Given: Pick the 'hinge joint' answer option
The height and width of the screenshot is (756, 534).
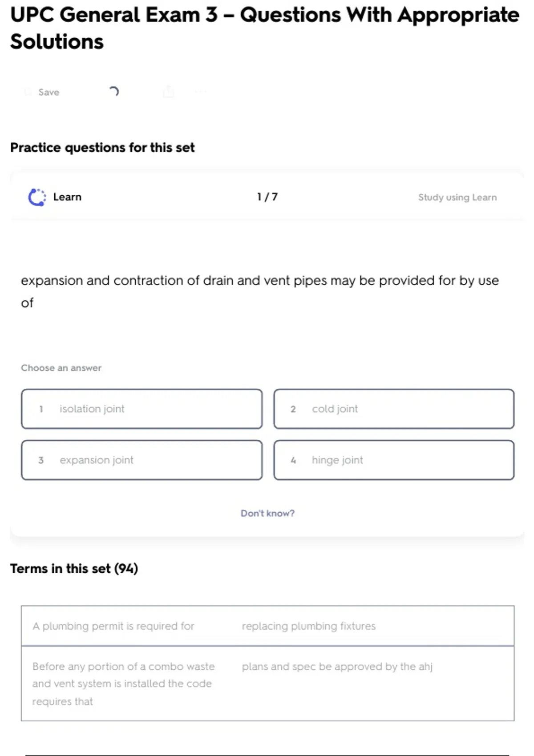Looking at the screenshot, I should point(394,460).
